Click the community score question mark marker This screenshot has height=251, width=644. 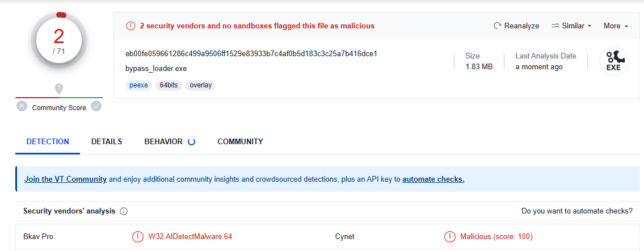pos(59,89)
